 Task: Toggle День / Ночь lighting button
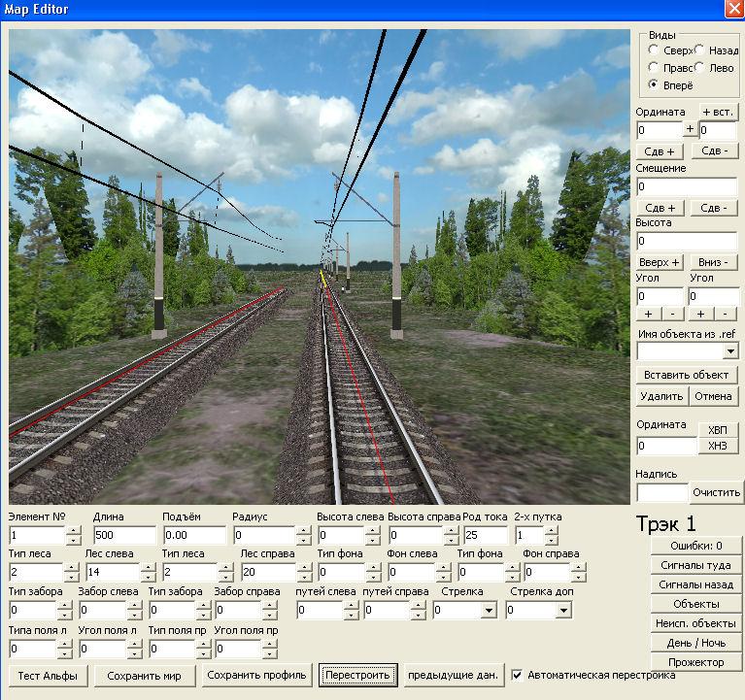tap(695, 643)
